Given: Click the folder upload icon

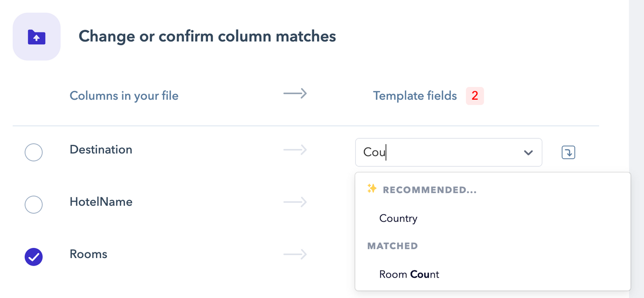Looking at the screenshot, I should point(36,37).
